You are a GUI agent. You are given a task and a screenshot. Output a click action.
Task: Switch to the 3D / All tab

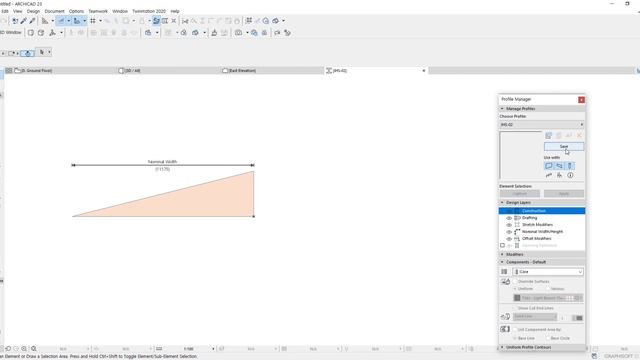pyautogui.click(x=169, y=71)
